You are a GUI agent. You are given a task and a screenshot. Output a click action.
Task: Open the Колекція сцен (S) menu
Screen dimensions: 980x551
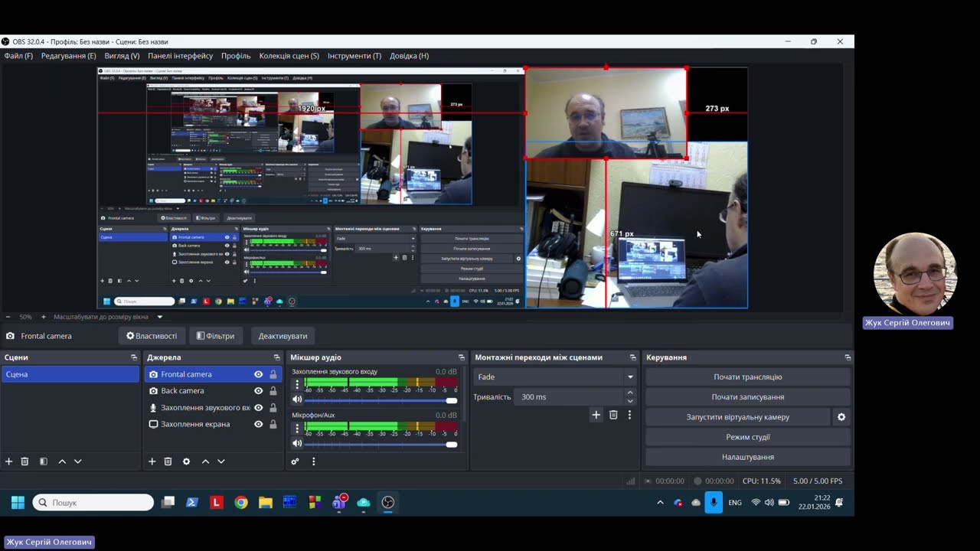tap(289, 56)
